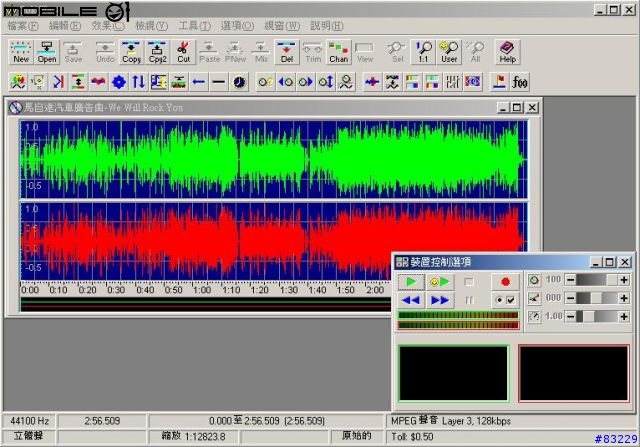Click the All zoom toolbar button
640x447 pixels.
click(475, 52)
